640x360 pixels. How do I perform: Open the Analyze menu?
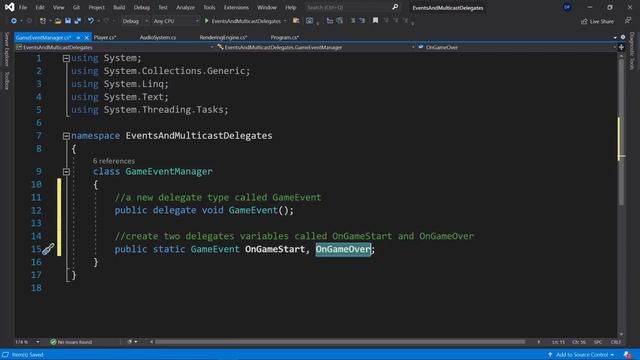(x=185, y=7)
